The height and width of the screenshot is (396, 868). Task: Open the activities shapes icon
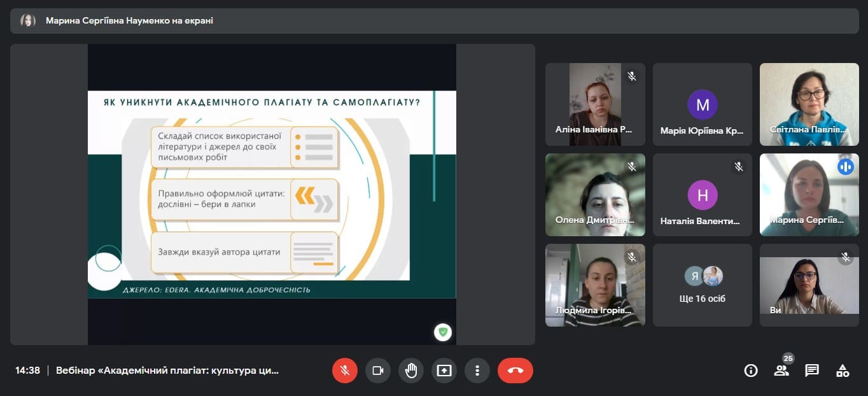tap(843, 371)
